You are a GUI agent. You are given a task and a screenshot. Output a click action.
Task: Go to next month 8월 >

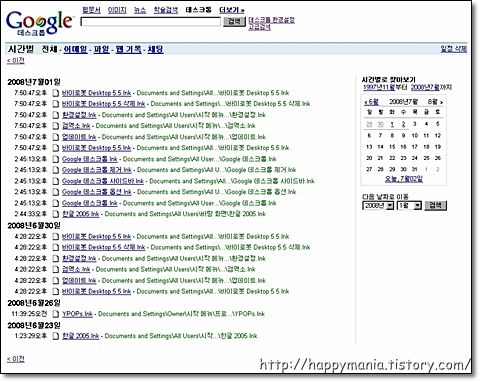(x=435, y=102)
